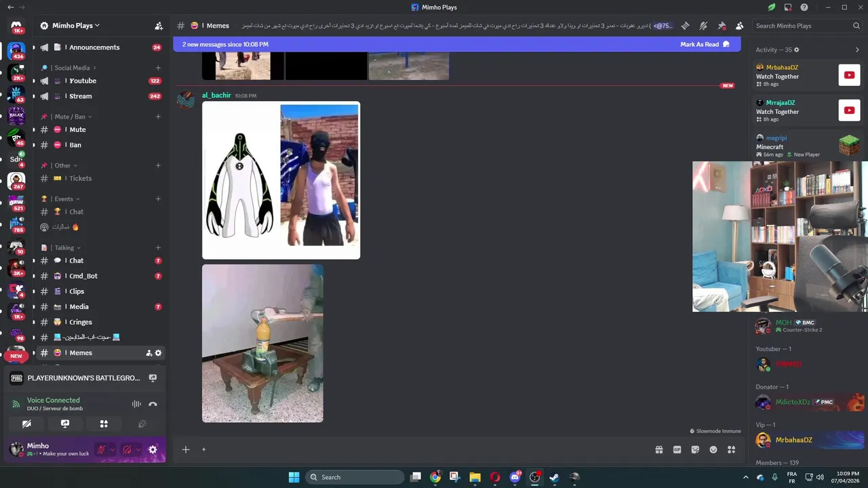Open the Ben 10 alien meme image

tap(281, 180)
